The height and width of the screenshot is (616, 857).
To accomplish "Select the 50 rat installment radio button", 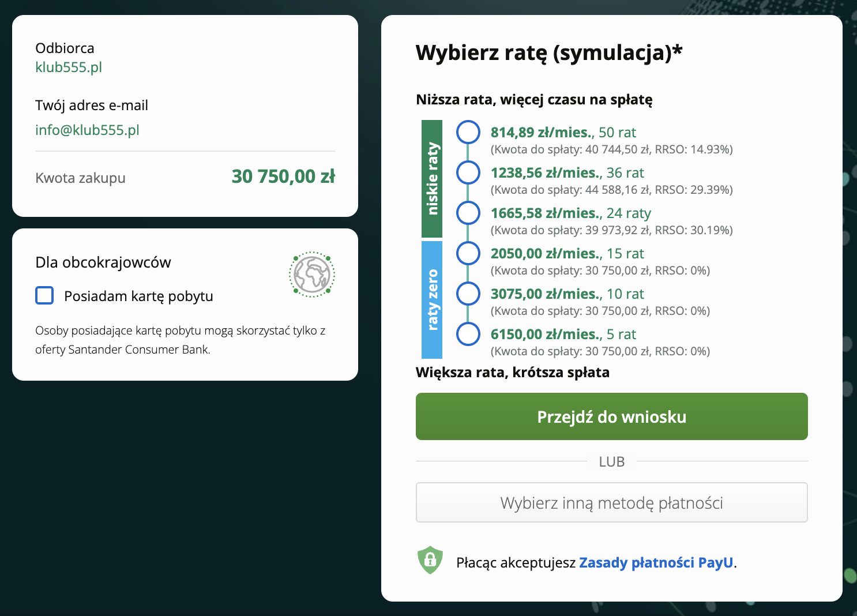I will [468, 132].
